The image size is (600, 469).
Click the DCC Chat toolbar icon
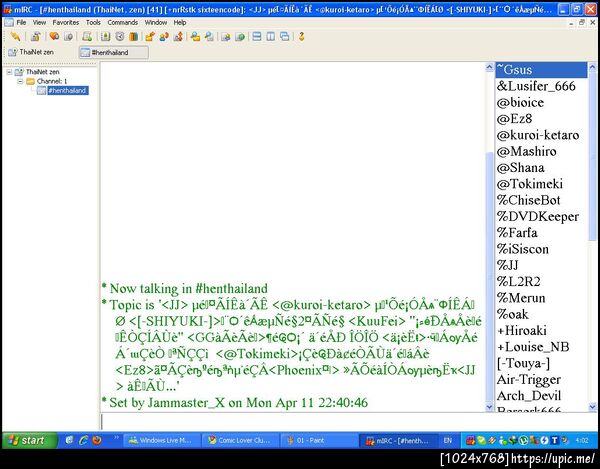coord(164,37)
